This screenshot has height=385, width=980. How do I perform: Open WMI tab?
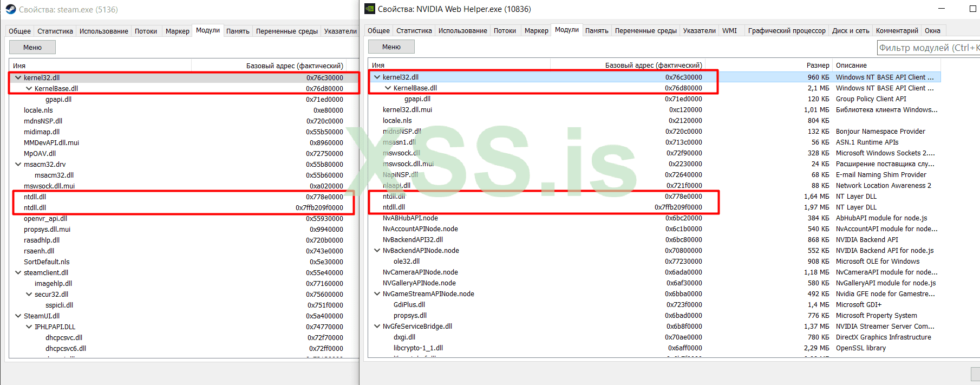729,30
